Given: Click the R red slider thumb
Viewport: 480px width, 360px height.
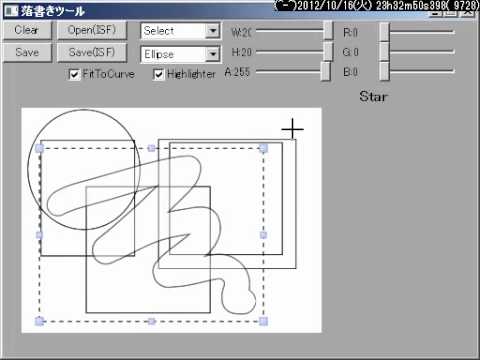Looking at the screenshot, I should (384, 32).
